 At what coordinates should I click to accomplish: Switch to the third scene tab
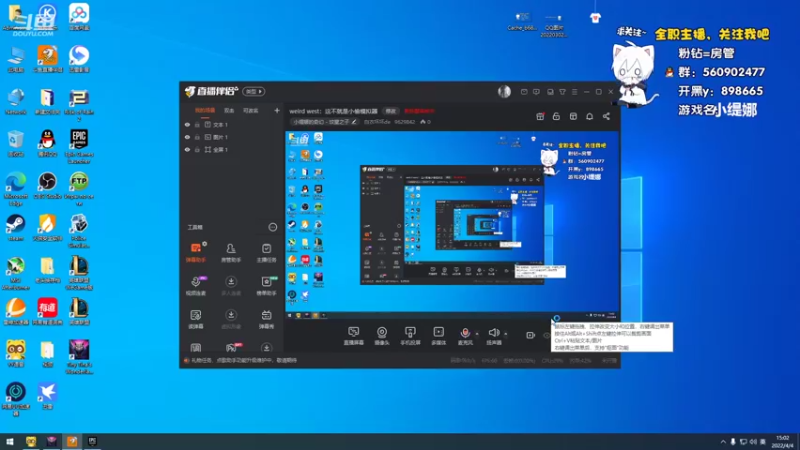pyautogui.click(x=251, y=111)
